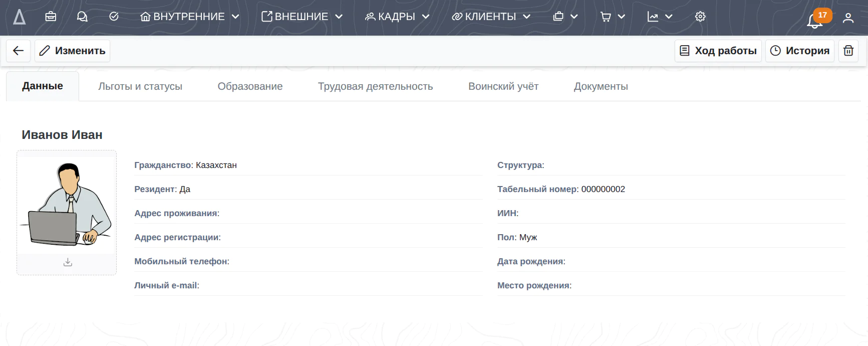Click the Дата рождения row

tap(671, 261)
